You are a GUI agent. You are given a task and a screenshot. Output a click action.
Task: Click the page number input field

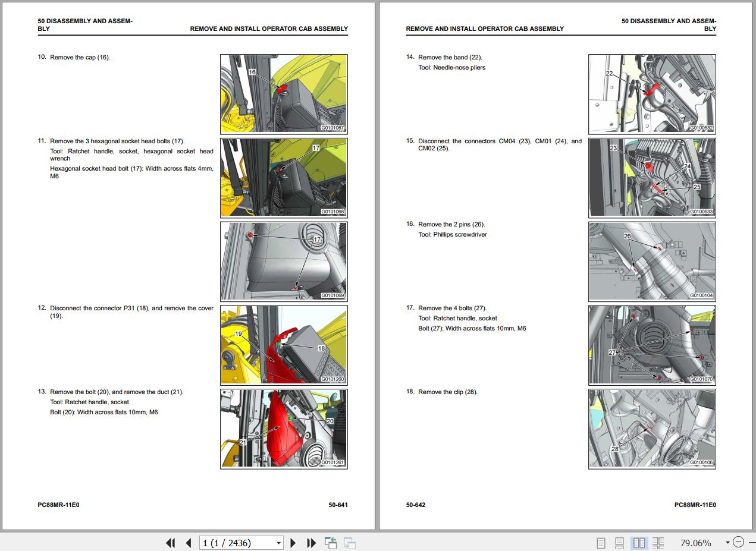click(x=237, y=543)
